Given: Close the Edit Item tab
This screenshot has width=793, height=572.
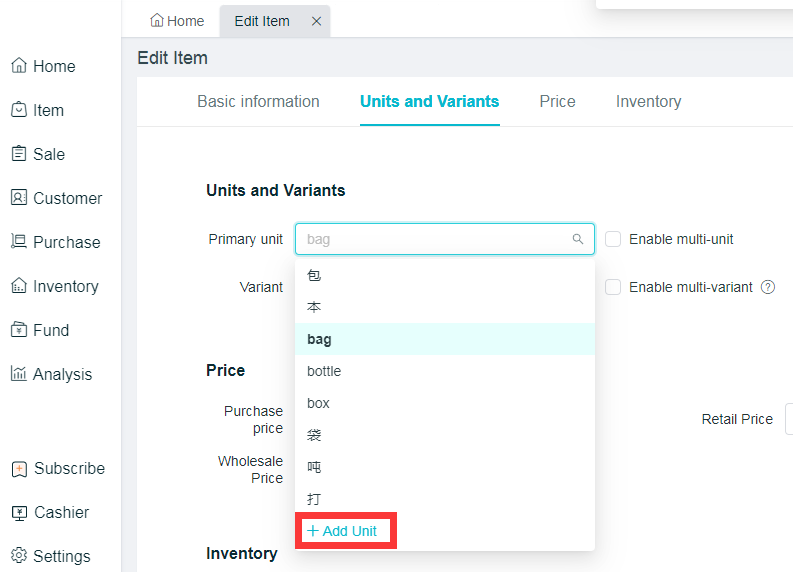Looking at the screenshot, I should click(x=316, y=21).
